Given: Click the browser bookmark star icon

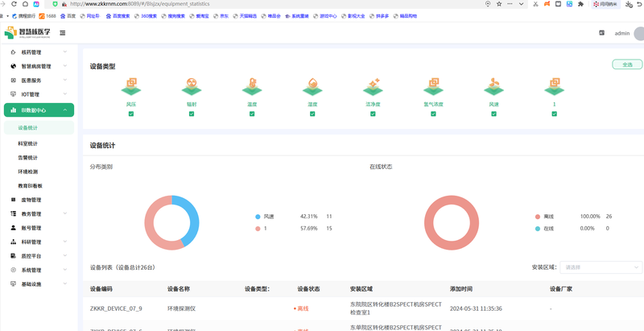Looking at the screenshot, I should pyautogui.click(x=499, y=4).
